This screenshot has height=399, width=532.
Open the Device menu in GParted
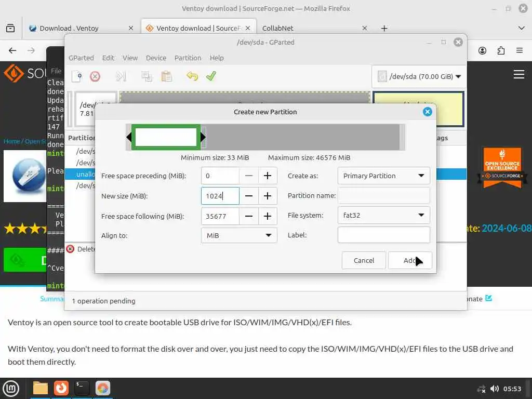click(156, 58)
